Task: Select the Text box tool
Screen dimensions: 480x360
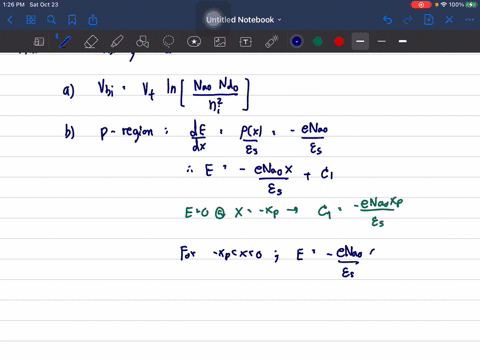Action: pos(246,42)
